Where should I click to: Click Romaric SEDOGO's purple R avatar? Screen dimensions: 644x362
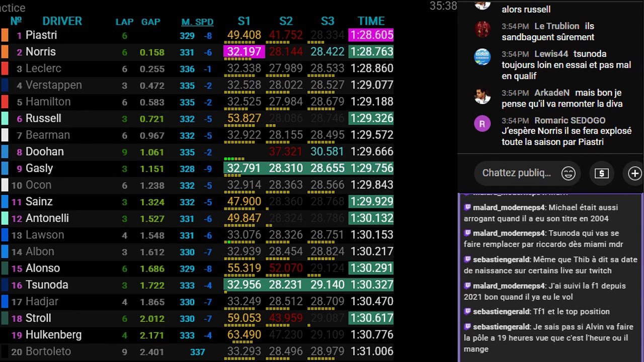pos(482,123)
